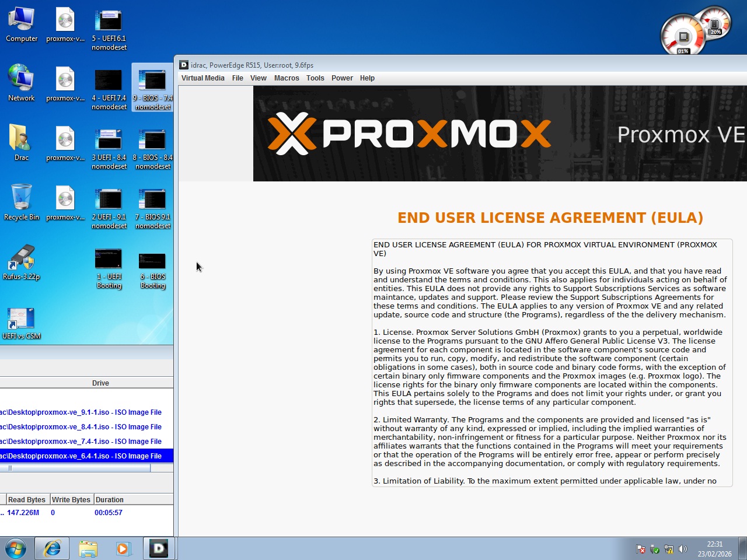Viewport: 747px width, 560px height.
Task: Open the Power menu
Action: 342,78
